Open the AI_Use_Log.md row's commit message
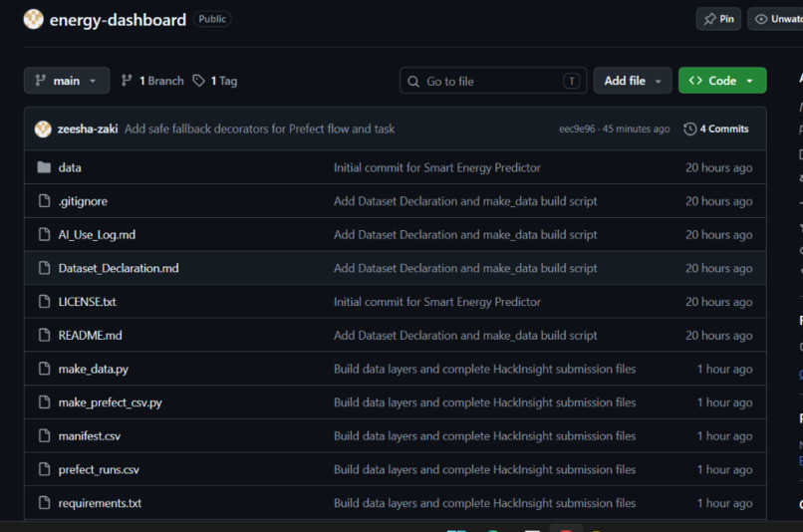This screenshot has width=803, height=532. click(x=465, y=234)
